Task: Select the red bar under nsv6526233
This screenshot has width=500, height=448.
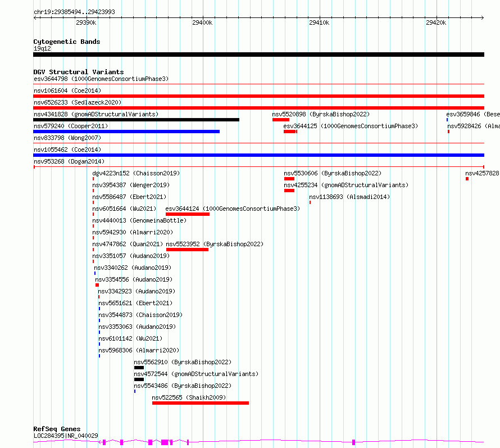Action: click(258, 108)
